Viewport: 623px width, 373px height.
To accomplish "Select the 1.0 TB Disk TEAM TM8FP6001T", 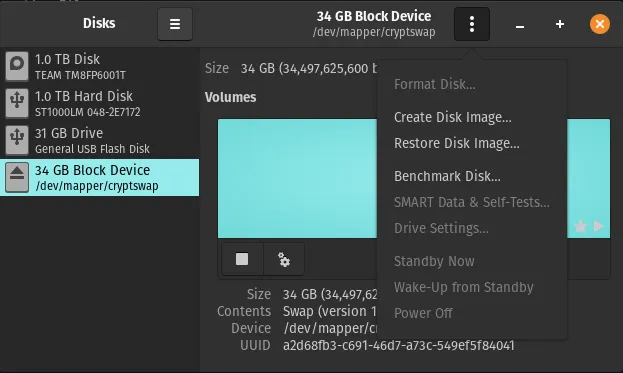I will [99, 66].
